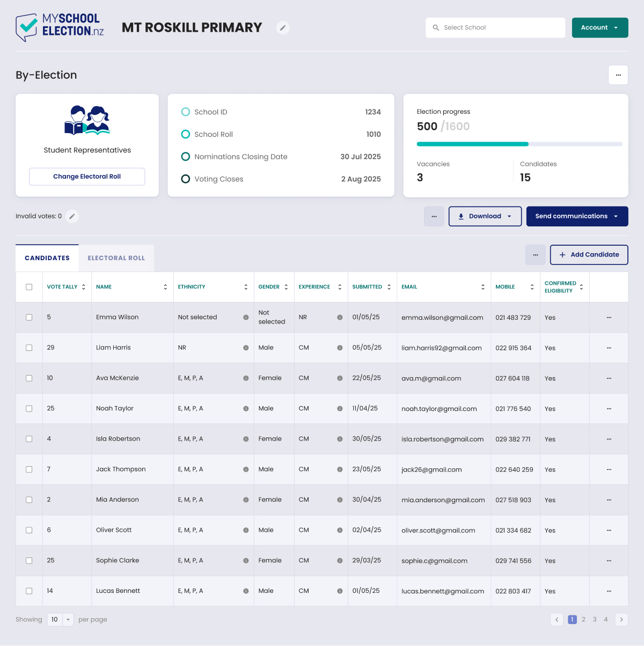
Task: Click the Select School search field
Action: pyautogui.click(x=495, y=27)
